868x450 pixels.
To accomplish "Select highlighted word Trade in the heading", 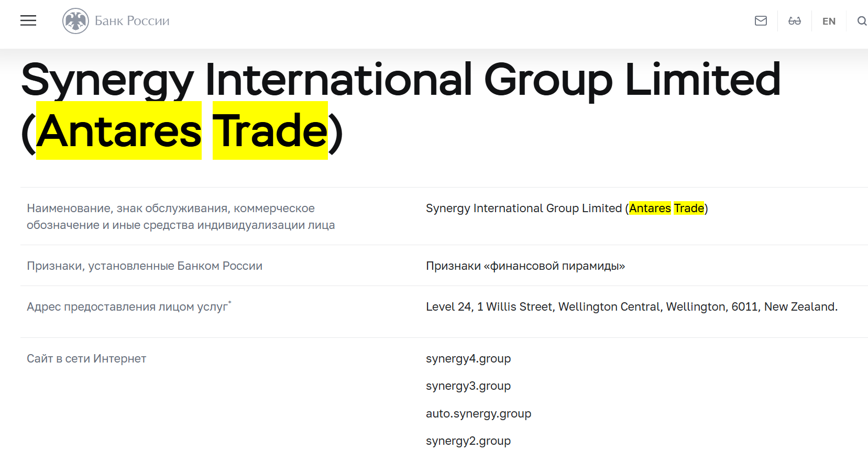I will [270, 130].
